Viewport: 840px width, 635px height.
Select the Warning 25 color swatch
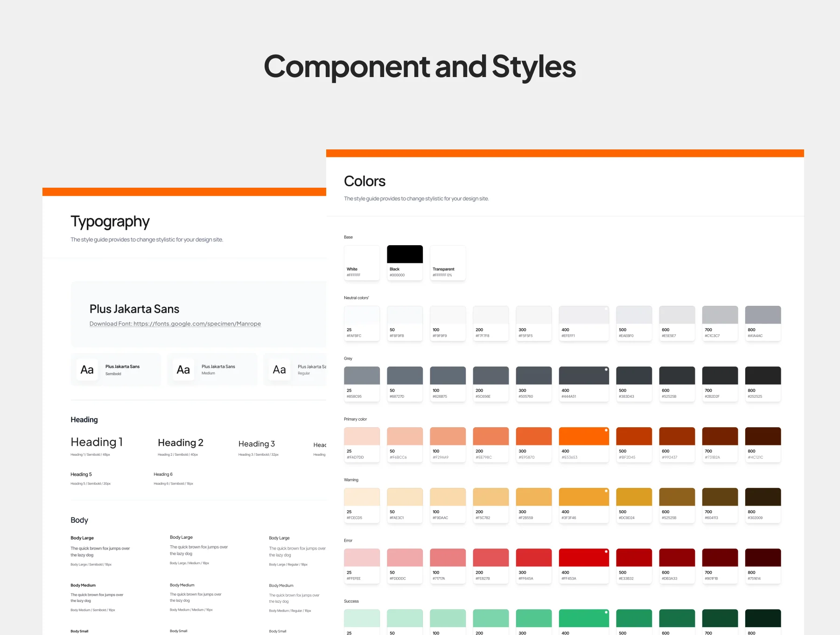pos(362,506)
